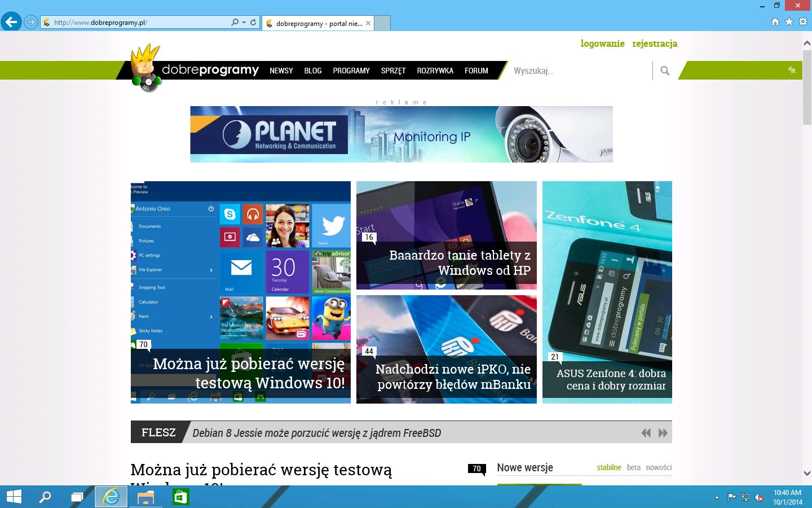Open a new blank browser tab

pos(382,23)
